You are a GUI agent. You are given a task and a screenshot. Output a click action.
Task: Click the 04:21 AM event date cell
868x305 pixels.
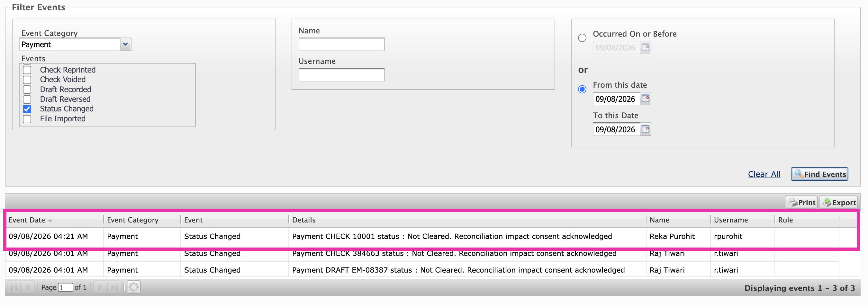tap(54, 236)
